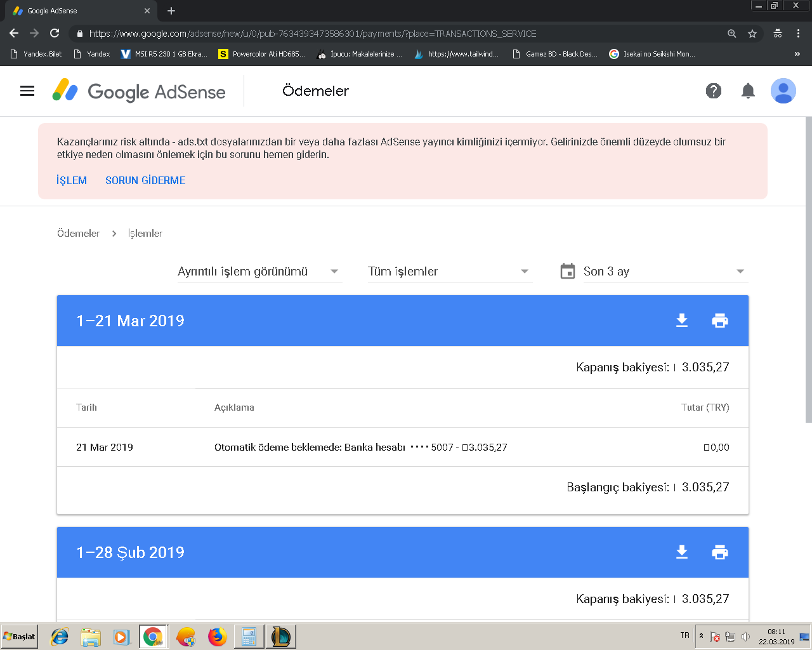
Task: Click the browser address bar URL
Action: click(313, 34)
